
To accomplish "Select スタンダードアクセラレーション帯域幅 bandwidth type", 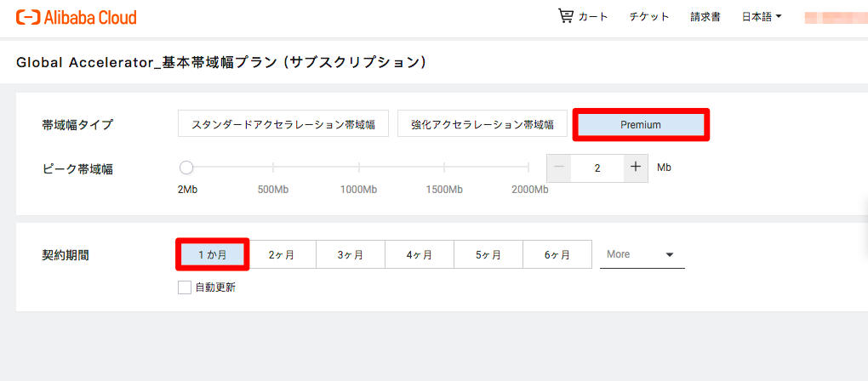I will [283, 124].
